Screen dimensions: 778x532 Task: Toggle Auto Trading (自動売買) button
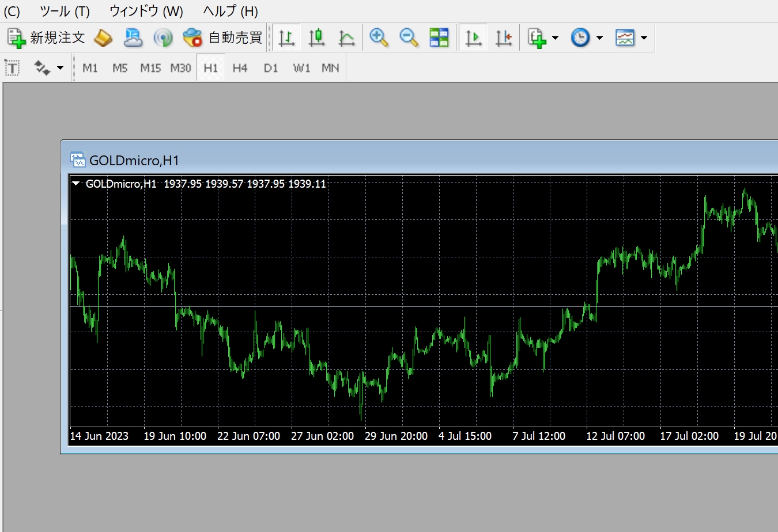pyautogui.click(x=222, y=38)
